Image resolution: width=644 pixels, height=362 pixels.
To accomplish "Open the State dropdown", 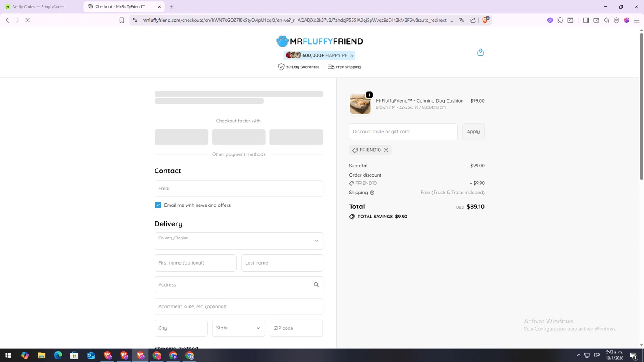I will 239,328.
